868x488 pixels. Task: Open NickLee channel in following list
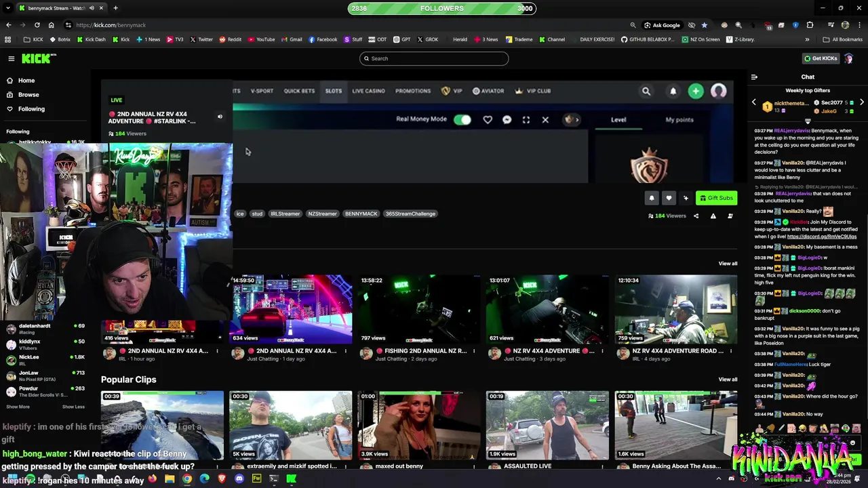(46, 360)
